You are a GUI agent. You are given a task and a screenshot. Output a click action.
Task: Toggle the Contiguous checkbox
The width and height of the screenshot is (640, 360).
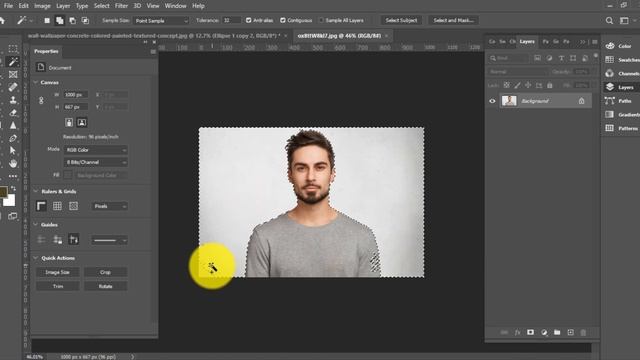click(282, 20)
